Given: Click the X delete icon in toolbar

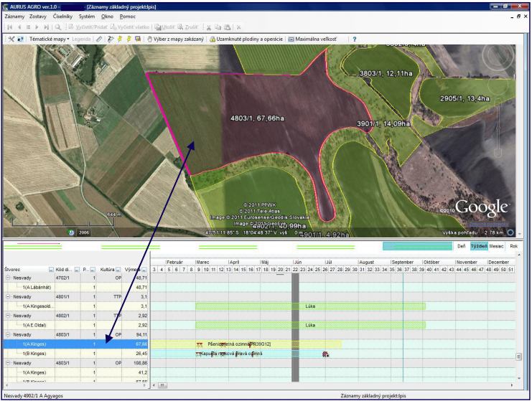Looking at the screenshot, I should (x=238, y=27).
